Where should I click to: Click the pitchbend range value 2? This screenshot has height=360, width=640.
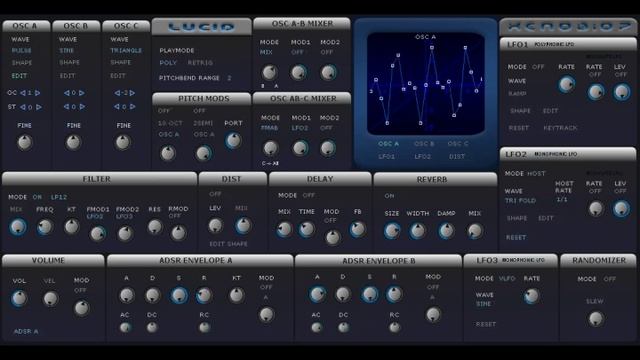(229, 78)
